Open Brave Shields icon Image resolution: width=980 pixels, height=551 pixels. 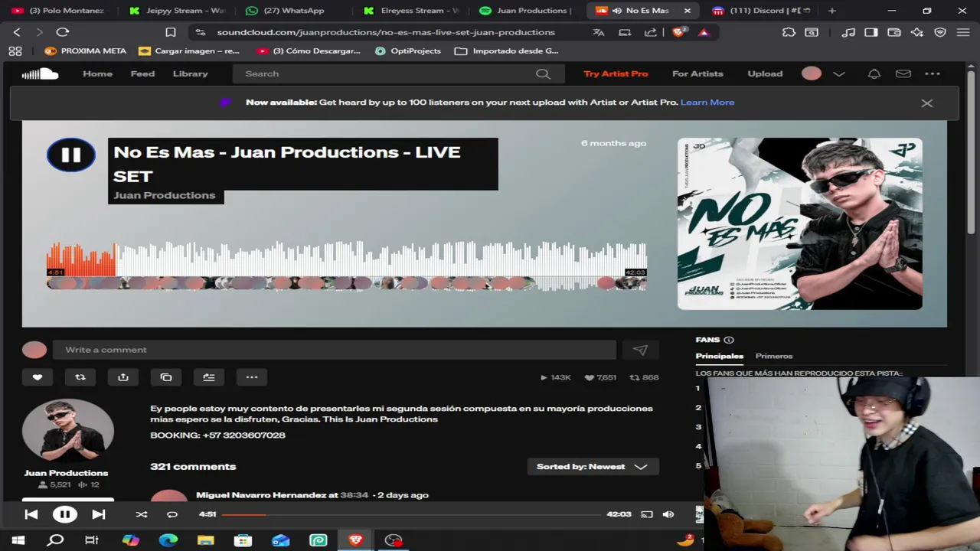click(679, 32)
